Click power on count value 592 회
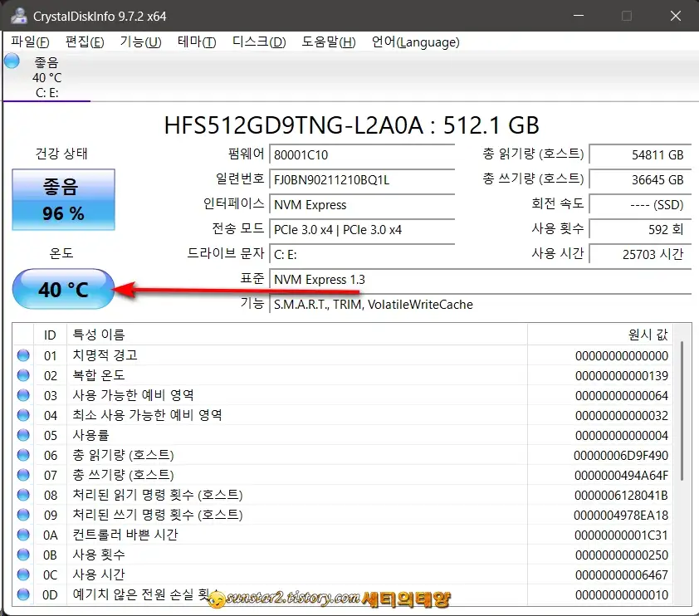 coord(640,230)
